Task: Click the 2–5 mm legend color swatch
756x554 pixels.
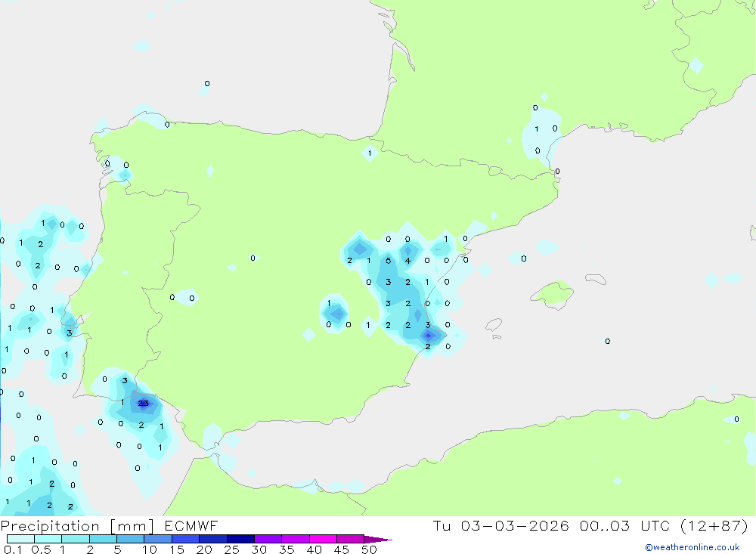Action: [x=103, y=539]
